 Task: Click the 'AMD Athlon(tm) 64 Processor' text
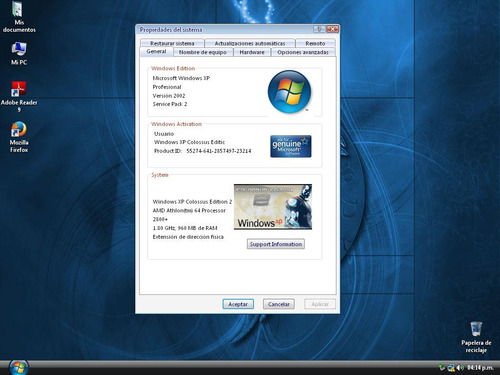189,210
